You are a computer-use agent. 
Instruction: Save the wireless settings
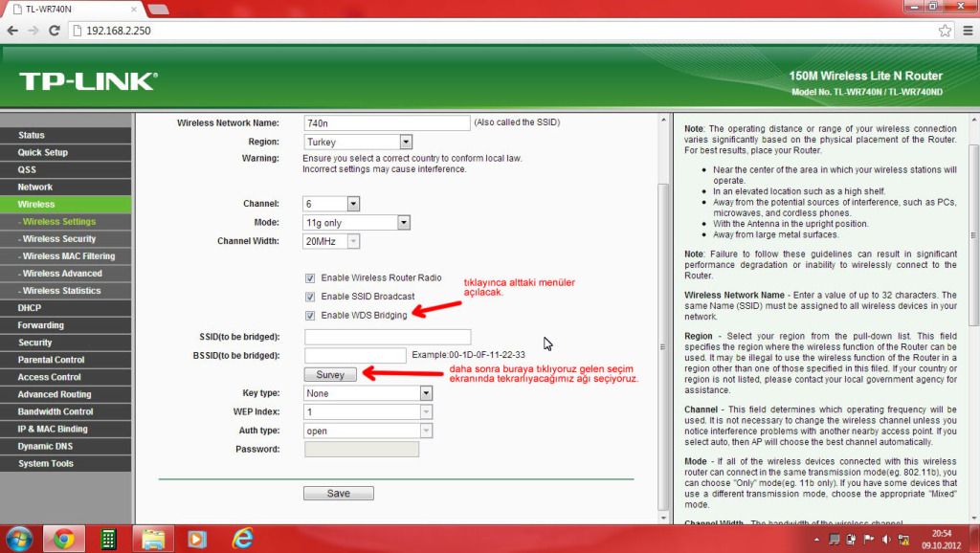[x=338, y=493]
